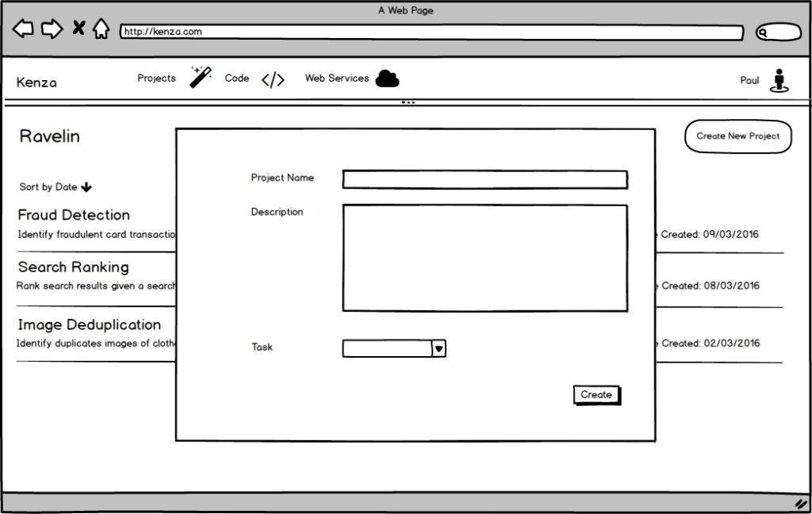The width and height of the screenshot is (812, 514).
Task: Click the user profile person icon
Action: (779, 80)
